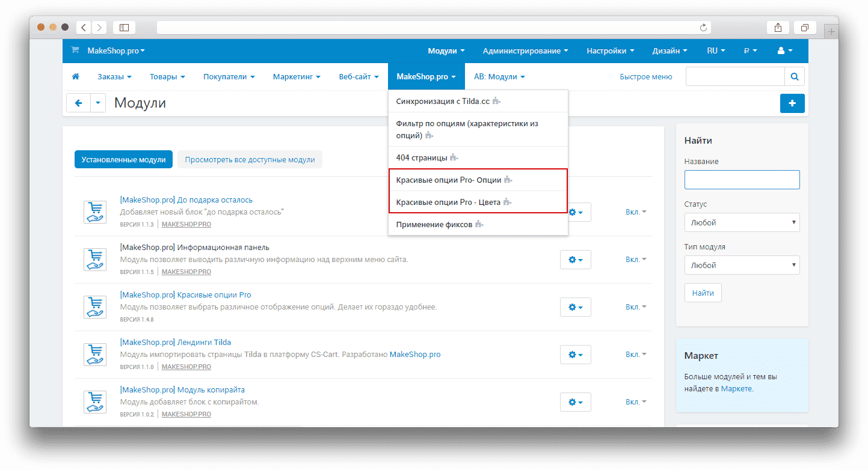This screenshot has height=470, width=868.
Task: Open the AB: Модули menu
Action: (x=499, y=77)
